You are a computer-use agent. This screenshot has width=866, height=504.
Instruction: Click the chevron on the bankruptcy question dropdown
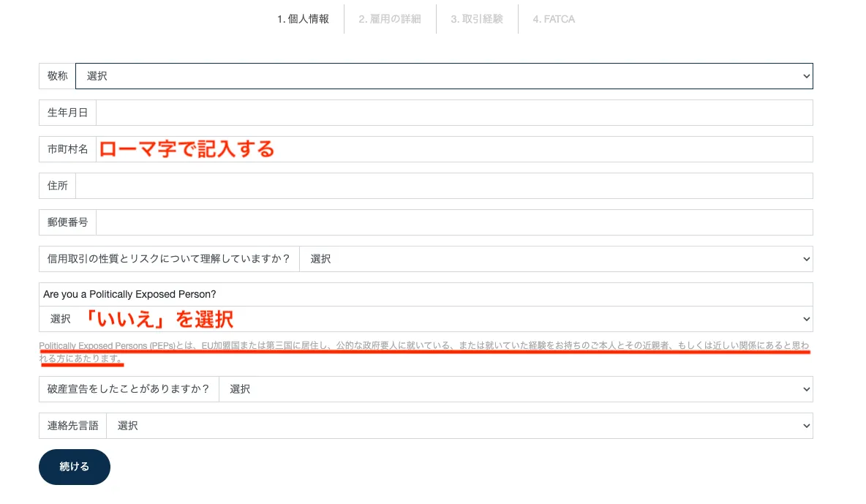pyautogui.click(x=805, y=388)
